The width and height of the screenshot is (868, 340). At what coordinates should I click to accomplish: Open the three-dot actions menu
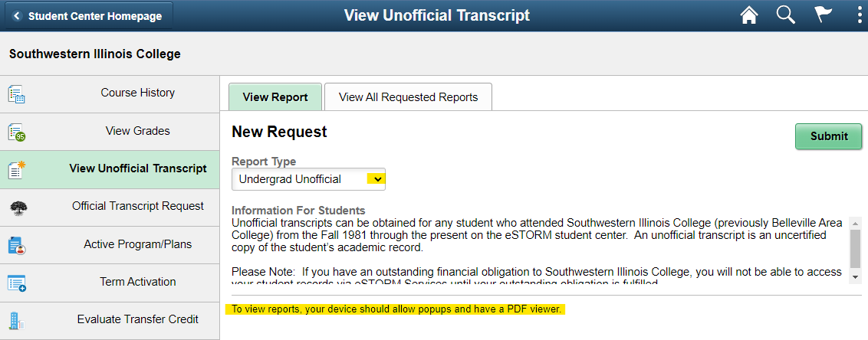click(860, 15)
